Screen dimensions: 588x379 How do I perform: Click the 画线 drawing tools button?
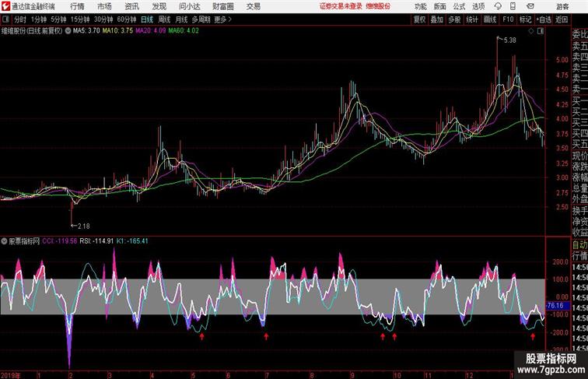click(490, 19)
